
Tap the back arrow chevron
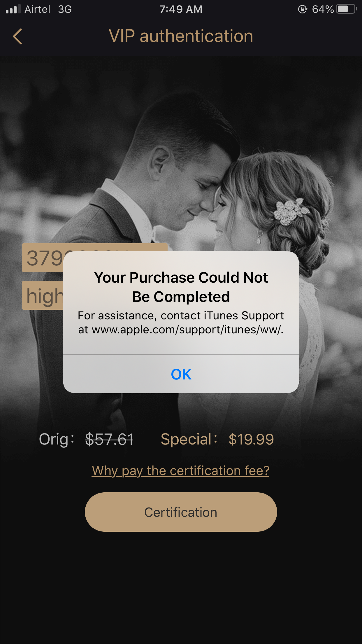coord(18,36)
